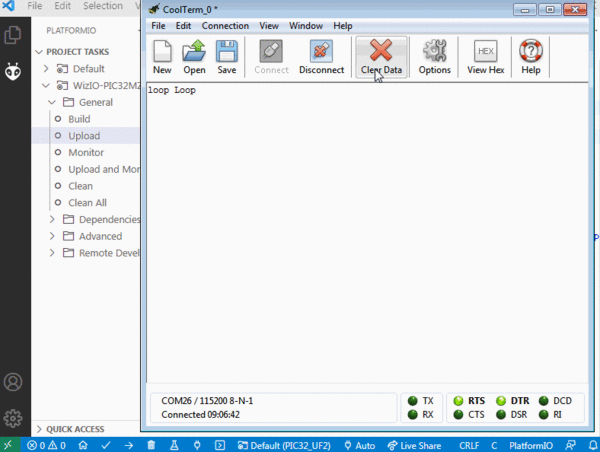Expand the Default task tree

coord(46,69)
